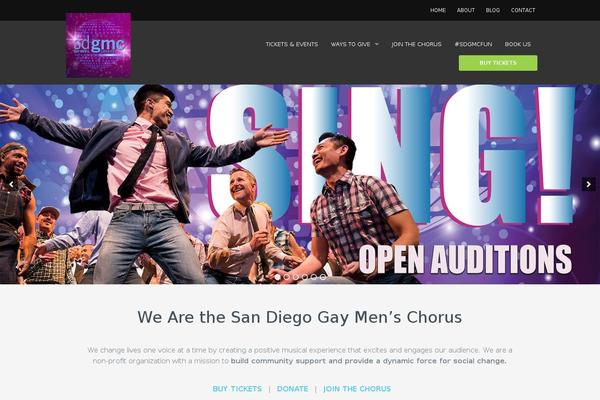Advance carousel with right arrow

(588, 184)
